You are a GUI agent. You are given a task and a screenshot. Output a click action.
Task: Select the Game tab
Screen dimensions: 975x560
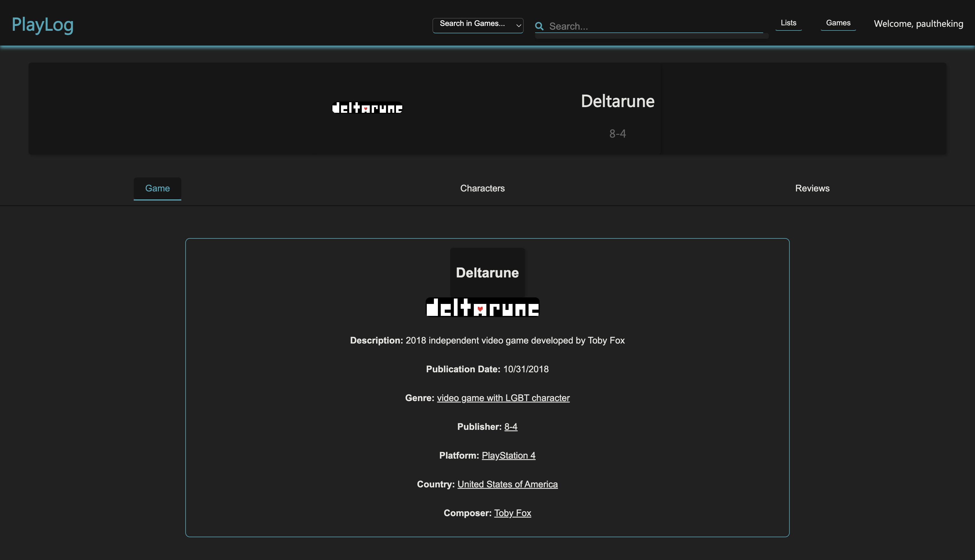(x=157, y=189)
